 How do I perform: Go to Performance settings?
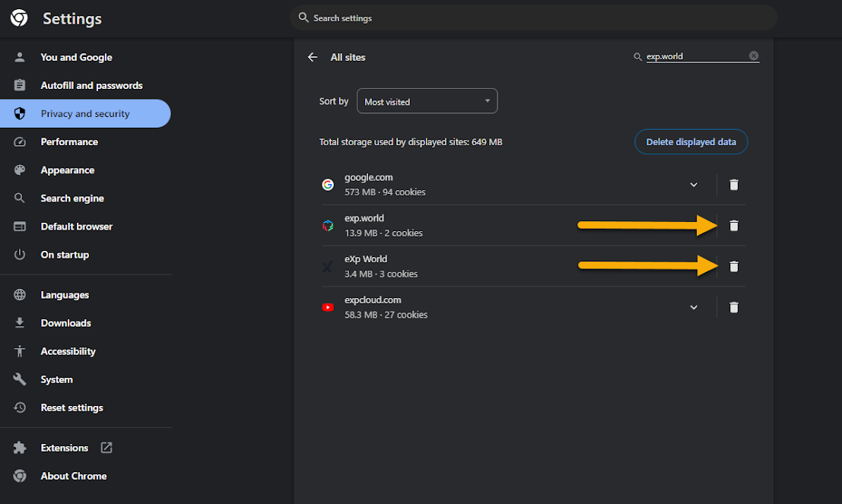69,141
